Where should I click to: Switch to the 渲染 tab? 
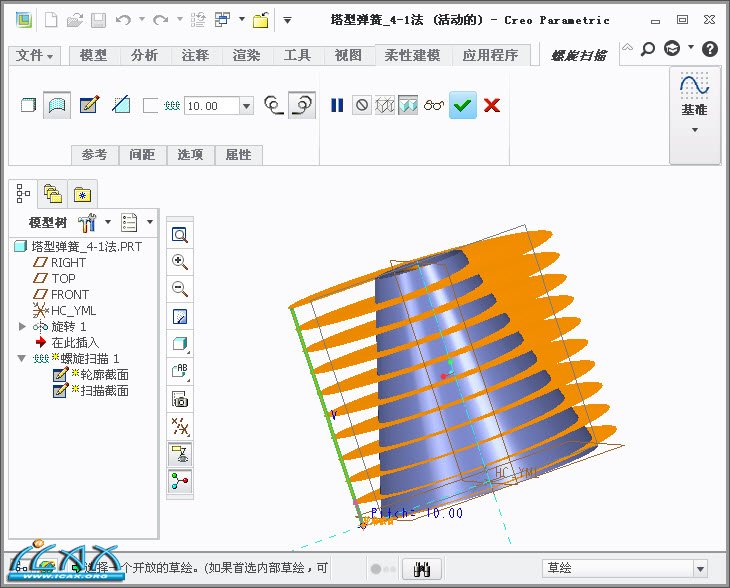point(247,55)
